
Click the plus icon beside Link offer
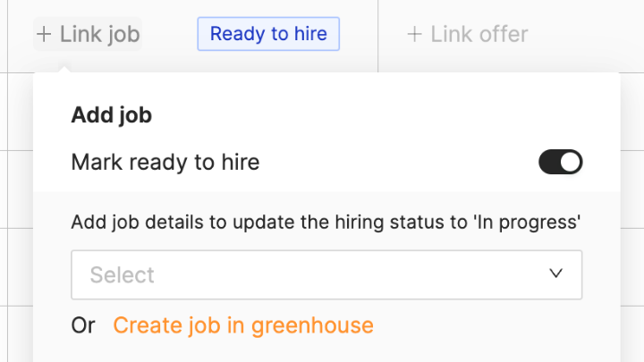tap(414, 35)
